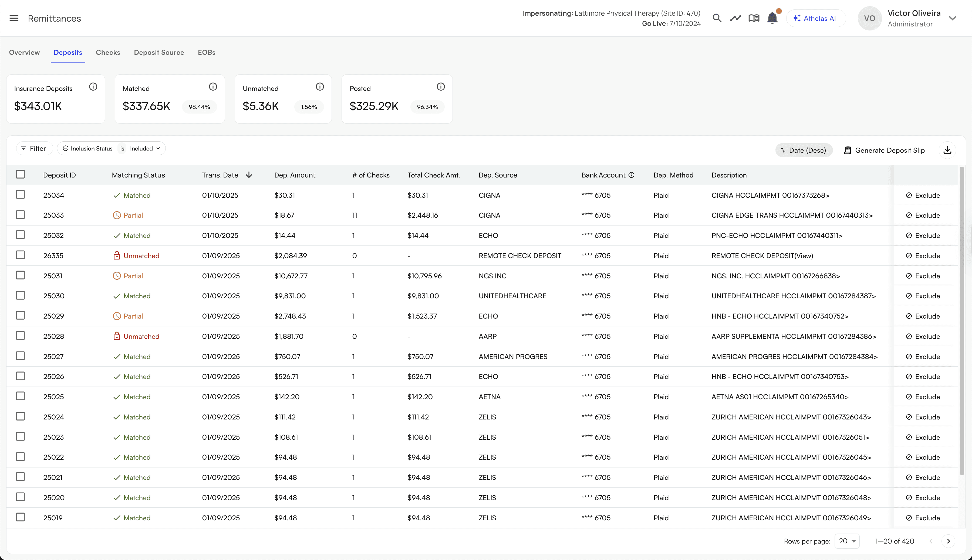Open the notifications bell
972x560 pixels.
(x=772, y=18)
